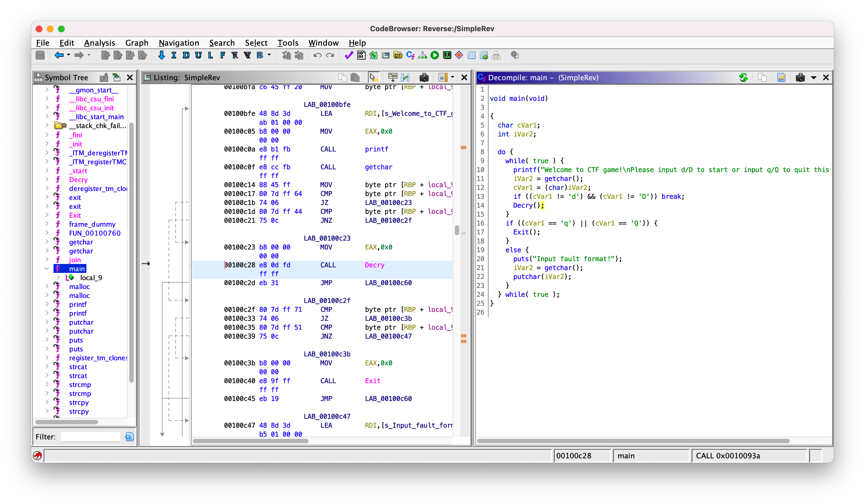Screen dimensions: 865x504
Task: Click the Undo arrow in toolbar
Action: (x=317, y=55)
